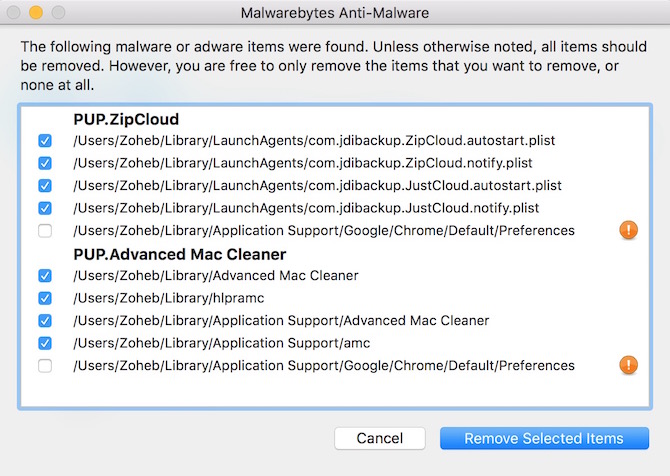Minimize window using the yellow button
Viewport: 670px width, 476px height.
tap(35, 15)
